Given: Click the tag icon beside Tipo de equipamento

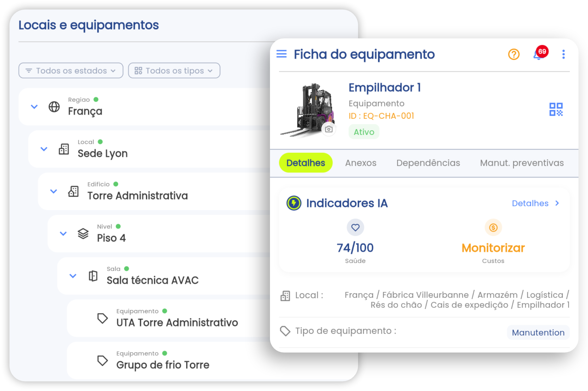Looking at the screenshot, I should coord(285,331).
